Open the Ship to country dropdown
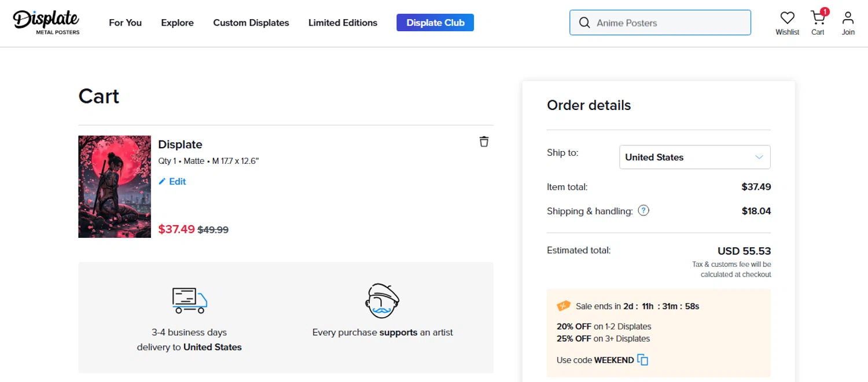868x382 pixels. pyautogui.click(x=694, y=157)
